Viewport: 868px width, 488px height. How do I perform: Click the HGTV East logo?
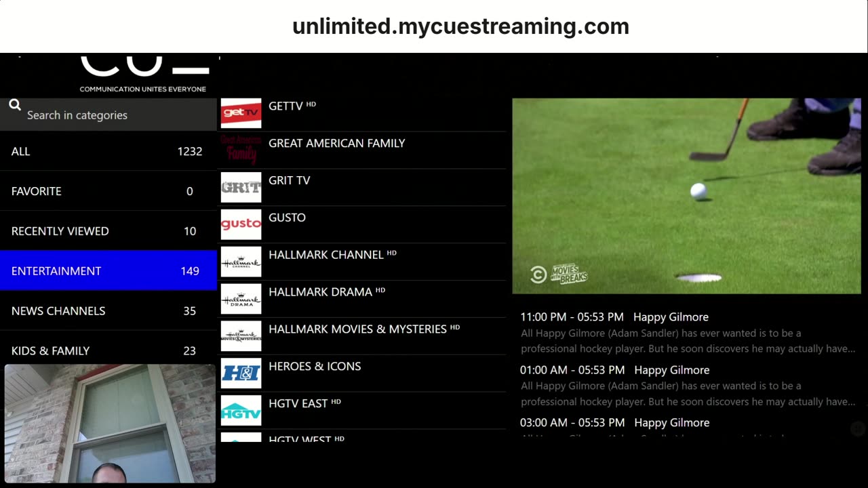tap(241, 411)
